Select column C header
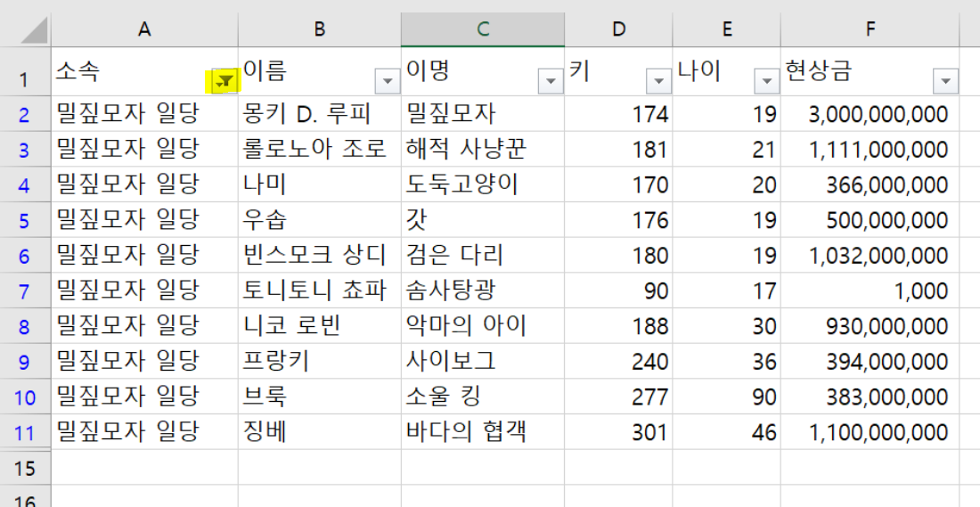The height and width of the screenshot is (507, 980). point(483,30)
